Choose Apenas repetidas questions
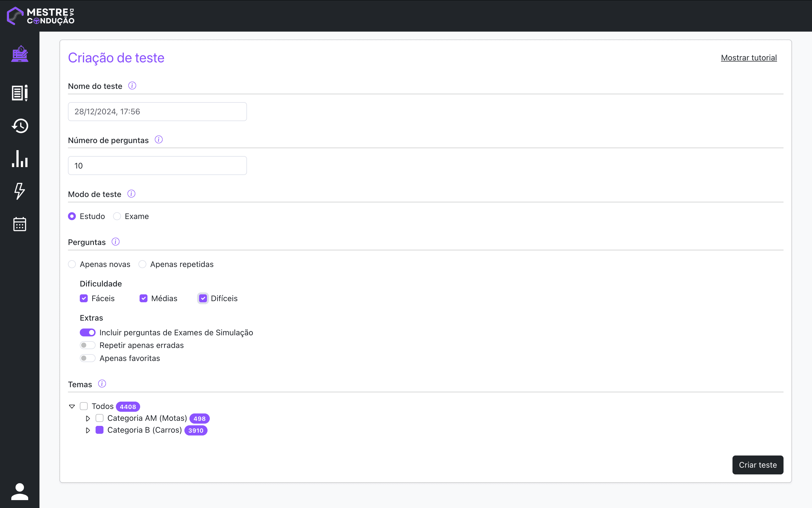Image resolution: width=812 pixels, height=508 pixels. click(142, 264)
